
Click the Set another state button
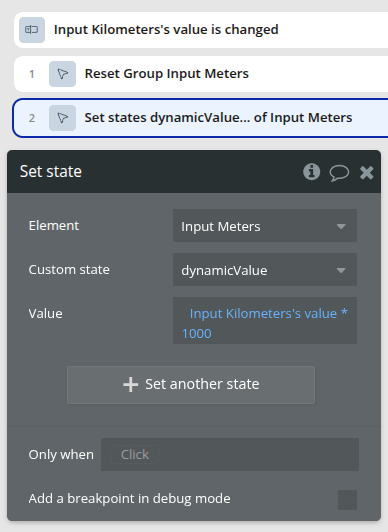(191, 385)
